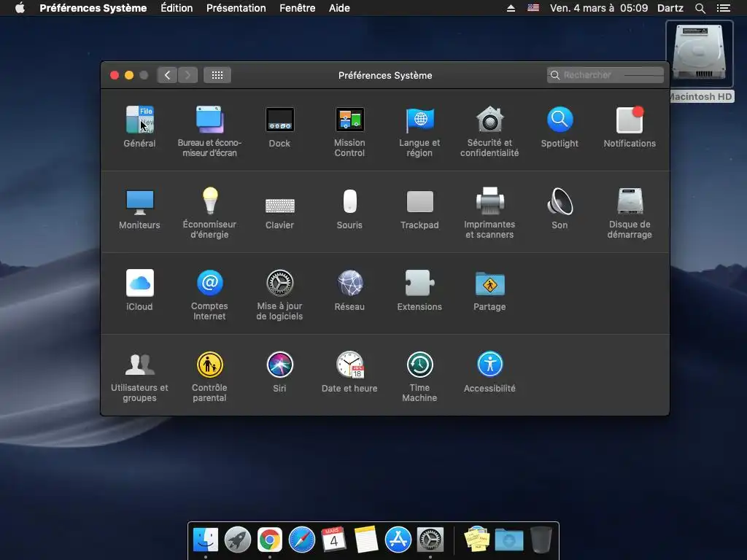Open Google Chrome from the Dock
The image size is (747, 560).
click(x=270, y=540)
